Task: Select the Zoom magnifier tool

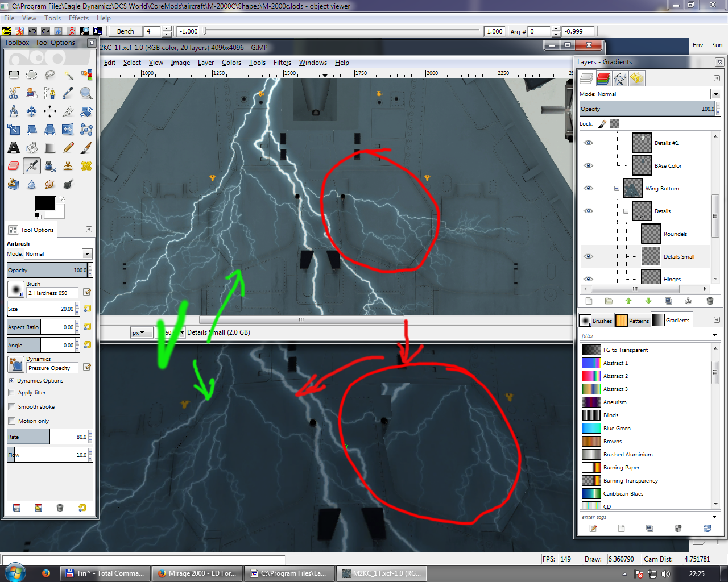Action: pyautogui.click(x=86, y=93)
